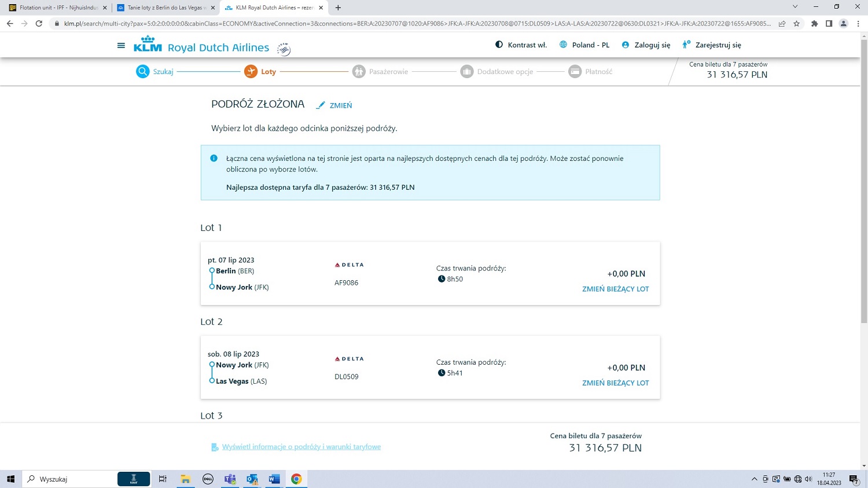Select the Pasażerowie step in the progress bar
Screen dimensions: 868x488
point(380,72)
